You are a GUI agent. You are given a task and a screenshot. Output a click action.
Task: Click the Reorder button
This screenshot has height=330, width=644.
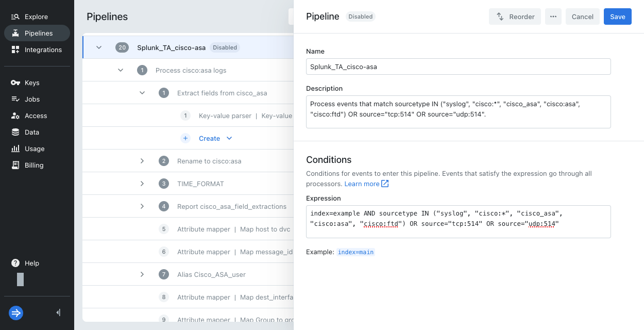515,16
